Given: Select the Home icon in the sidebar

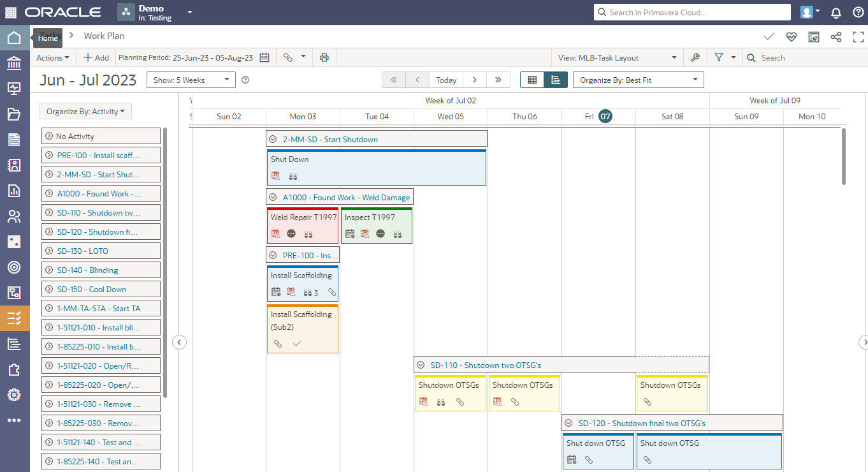Looking at the screenshot, I should [x=14, y=38].
